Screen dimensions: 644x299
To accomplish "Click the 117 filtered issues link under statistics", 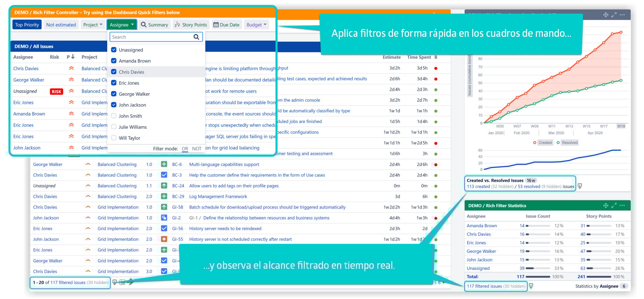I will [484, 286].
